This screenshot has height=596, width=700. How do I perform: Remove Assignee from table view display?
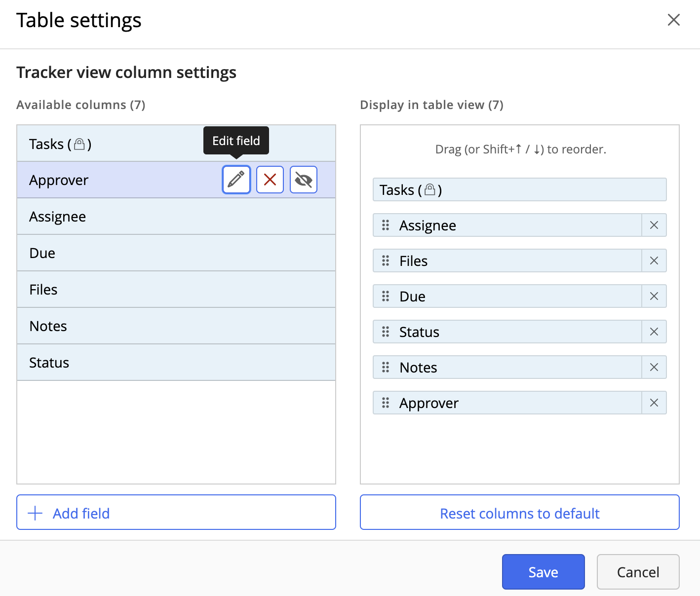tap(654, 225)
